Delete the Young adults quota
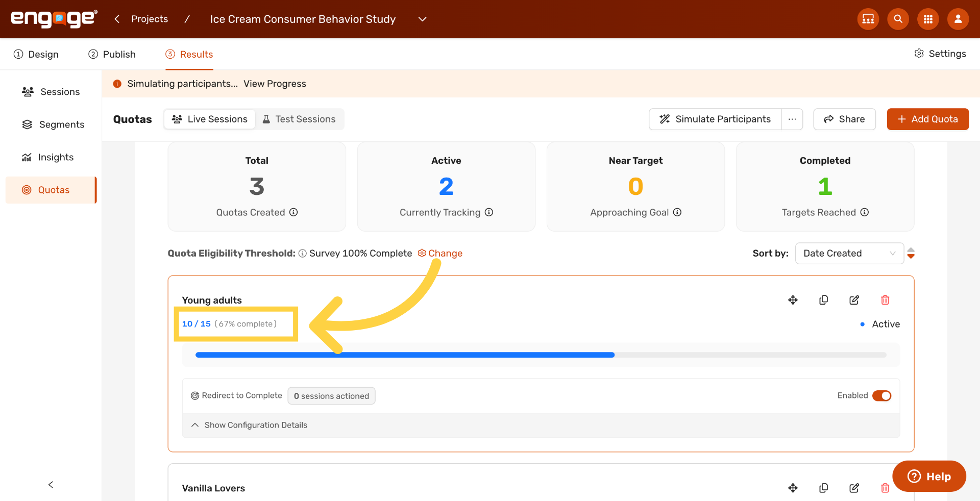980x501 pixels. pyautogui.click(x=885, y=300)
